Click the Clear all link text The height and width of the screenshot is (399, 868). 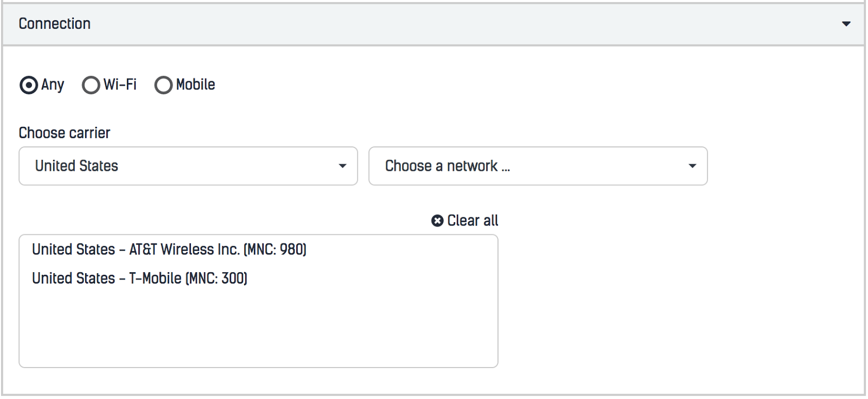point(473,221)
